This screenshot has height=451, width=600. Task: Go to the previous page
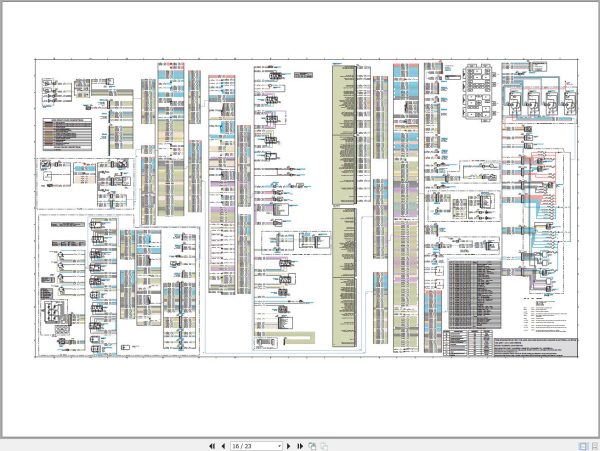223,446
